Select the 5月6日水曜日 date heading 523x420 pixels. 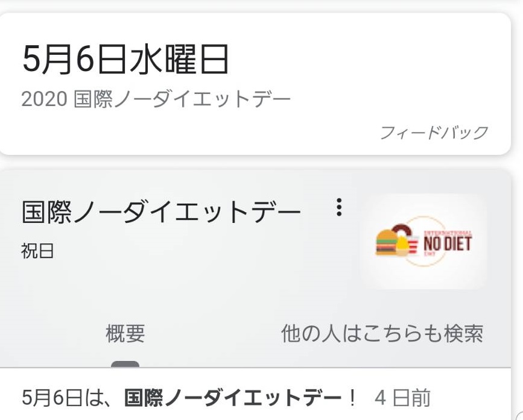(x=125, y=60)
